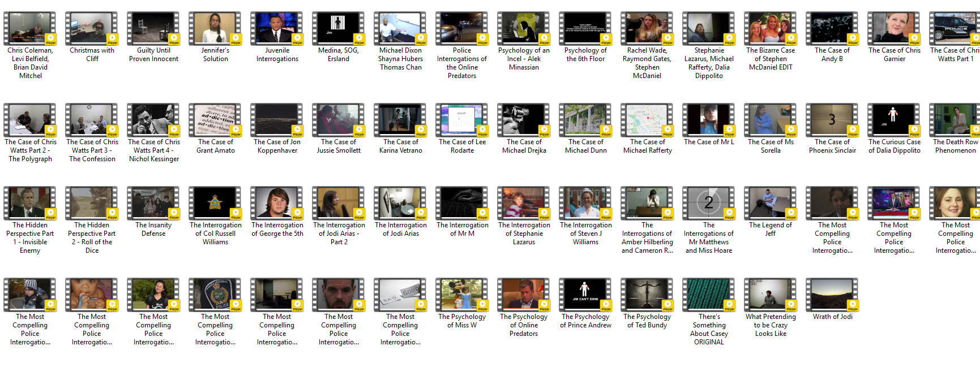The height and width of the screenshot is (380, 980).
Task: Open Interrogation of Steven J Williams video
Action: pos(585,203)
